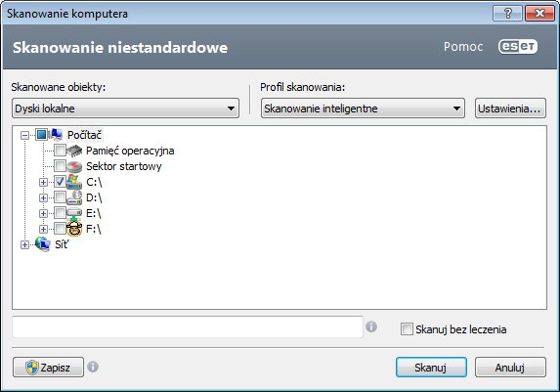This screenshot has width=560, height=392.
Task: Open the Profil skanowania dropdown
Action: coord(363,109)
